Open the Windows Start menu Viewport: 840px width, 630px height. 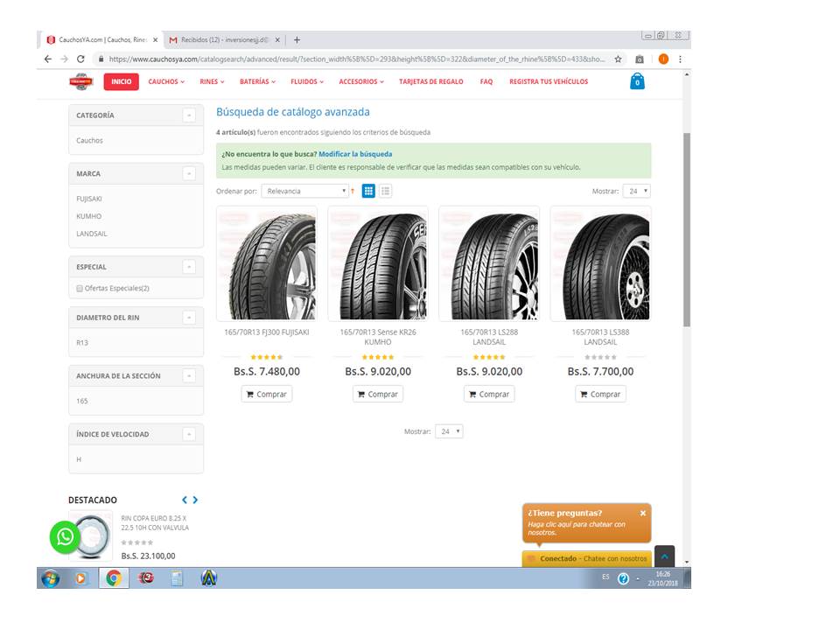click(51, 578)
